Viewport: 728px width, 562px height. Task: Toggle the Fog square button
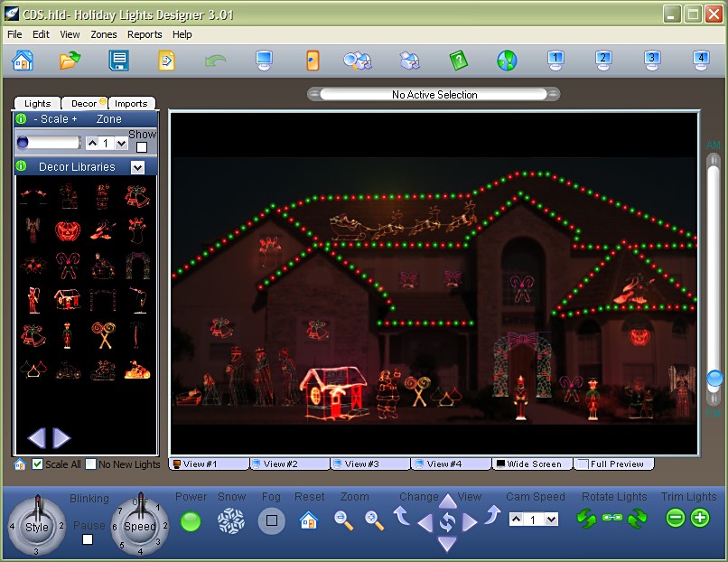click(272, 520)
